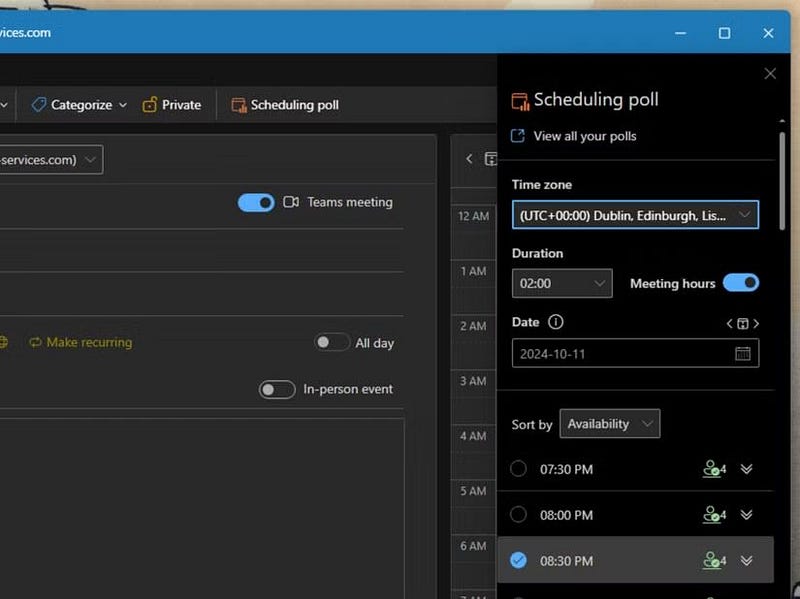
Task: Enable the All day toggle
Action: click(x=332, y=342)
